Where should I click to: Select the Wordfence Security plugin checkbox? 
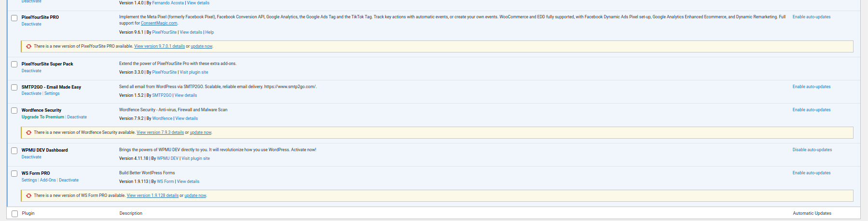pyautogui.click(x=14, y=111)
